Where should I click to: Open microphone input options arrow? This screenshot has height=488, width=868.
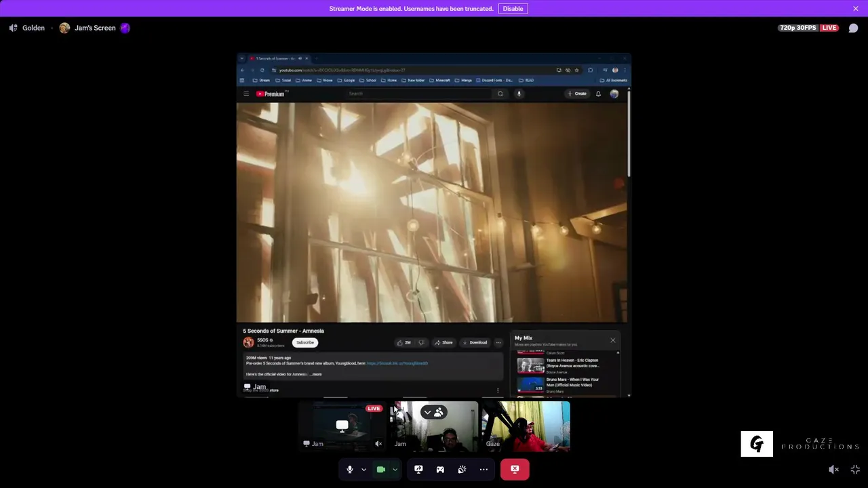click(x=363, y=469)
